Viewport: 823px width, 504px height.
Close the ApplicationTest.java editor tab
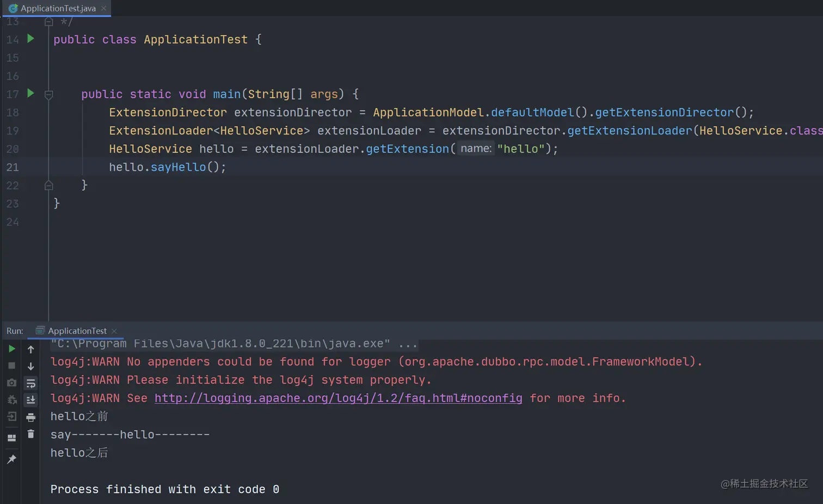(103, 8)
